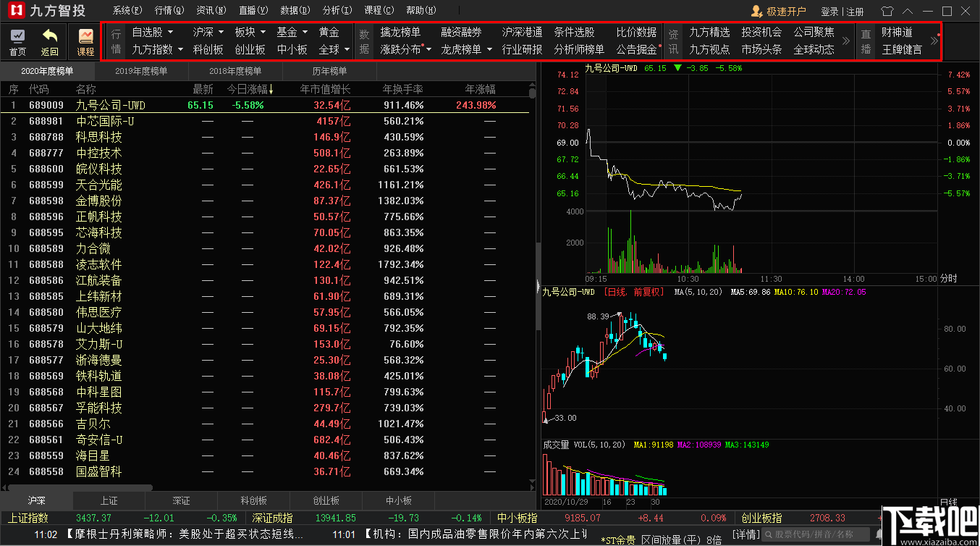Viewport: 980px width, 546px height.
Task: Select the 历年榜单 tab
Action: (x=329, y=71)
